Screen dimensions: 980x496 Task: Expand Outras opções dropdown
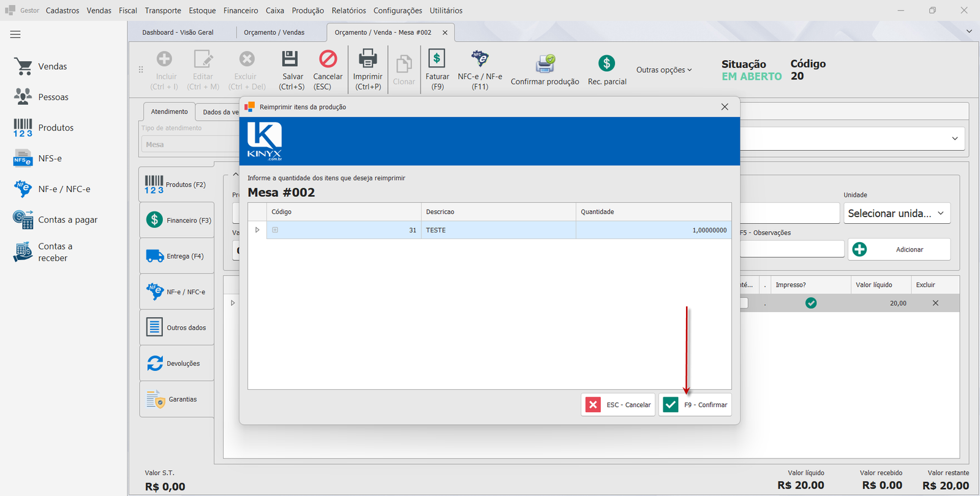tap(664, 70)
